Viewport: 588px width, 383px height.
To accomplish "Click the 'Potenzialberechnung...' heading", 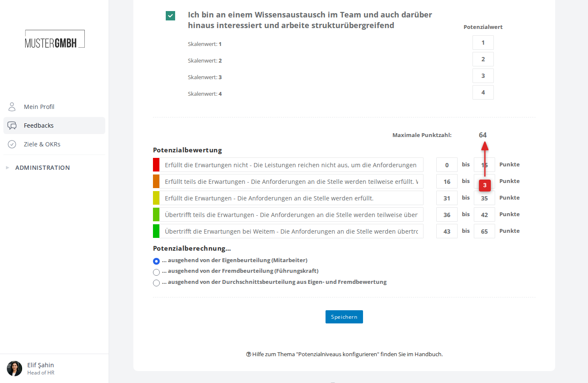I will [192, 249].
